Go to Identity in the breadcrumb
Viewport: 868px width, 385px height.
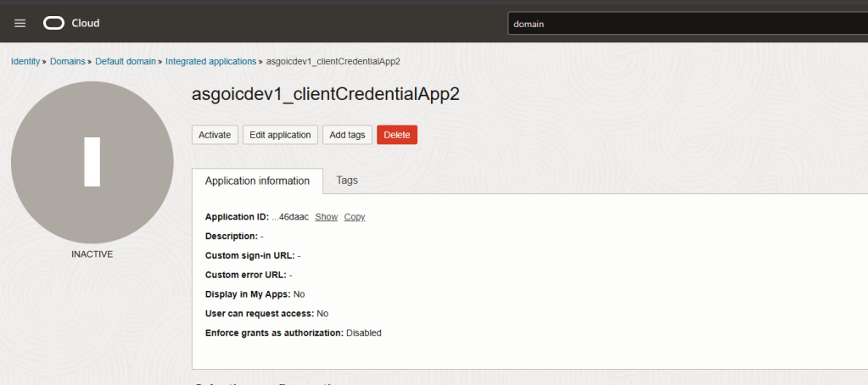click(25, 62)
